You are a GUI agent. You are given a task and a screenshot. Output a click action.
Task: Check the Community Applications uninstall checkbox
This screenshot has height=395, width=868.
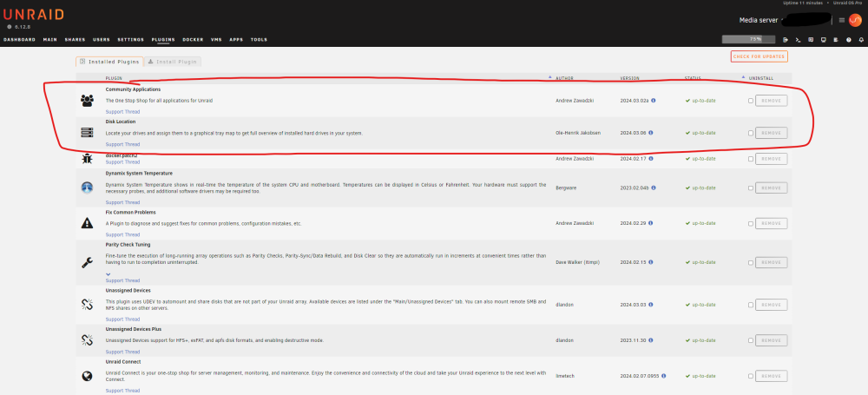tap(751, 101)
